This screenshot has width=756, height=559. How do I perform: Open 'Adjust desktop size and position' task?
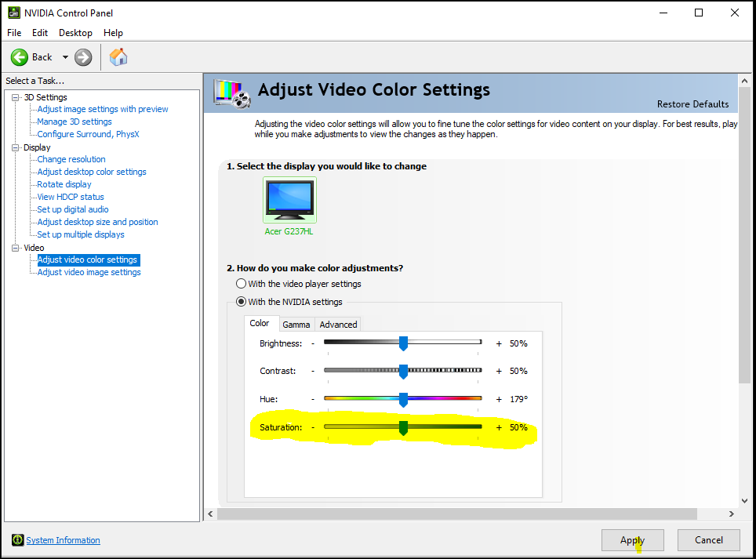pos(97,222)
